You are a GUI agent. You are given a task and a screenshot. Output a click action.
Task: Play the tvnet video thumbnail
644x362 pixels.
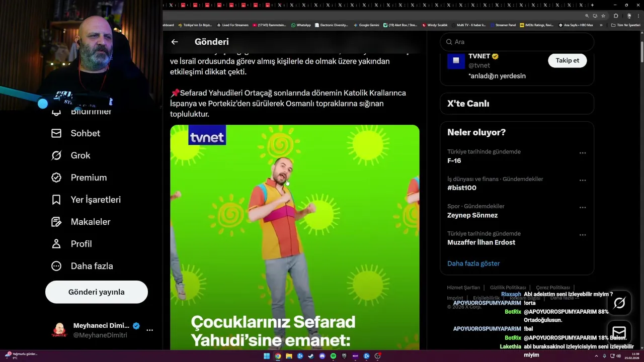tap(295, 237)
